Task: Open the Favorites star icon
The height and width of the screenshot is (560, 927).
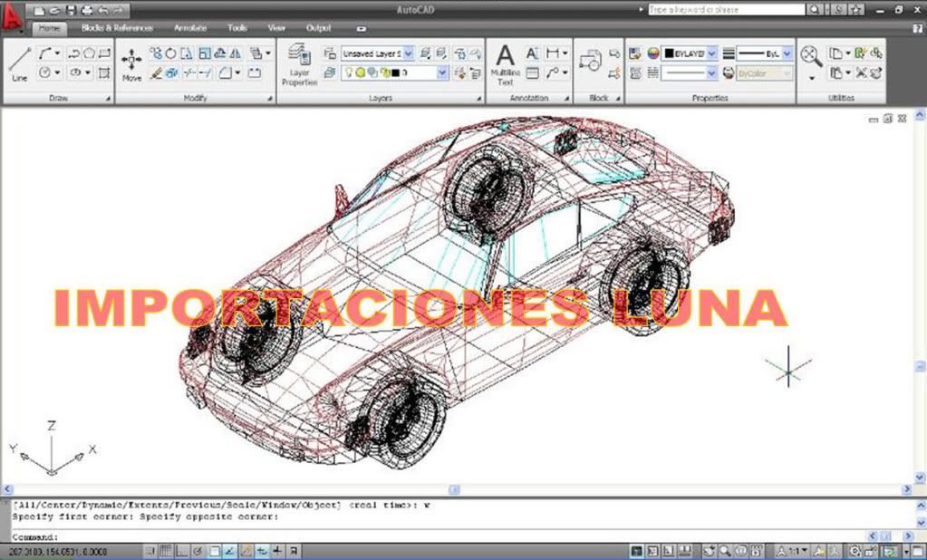Action: pos(856,9)
